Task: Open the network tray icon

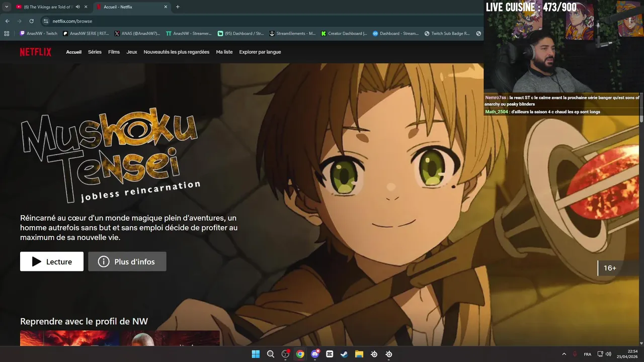Action: click(601, 354)
